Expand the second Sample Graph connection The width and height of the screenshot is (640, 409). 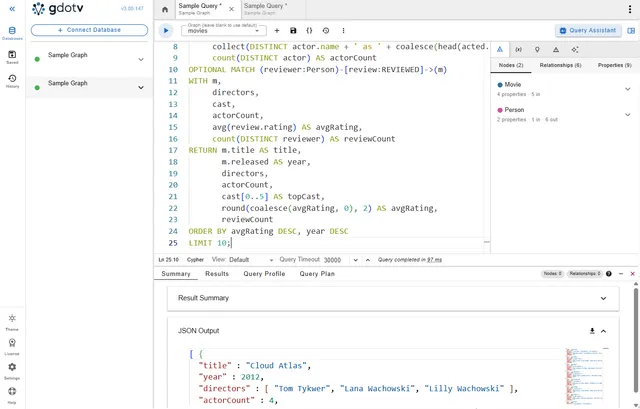point(141,87)
